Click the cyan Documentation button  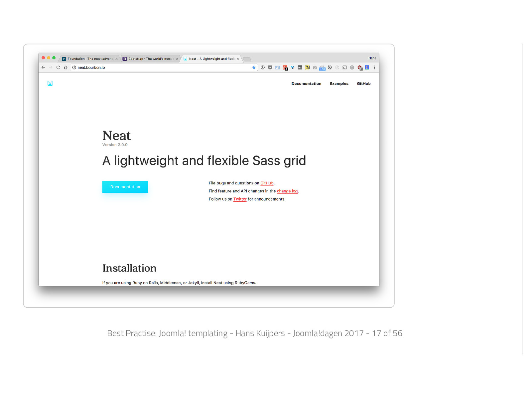tap(125, 187)
